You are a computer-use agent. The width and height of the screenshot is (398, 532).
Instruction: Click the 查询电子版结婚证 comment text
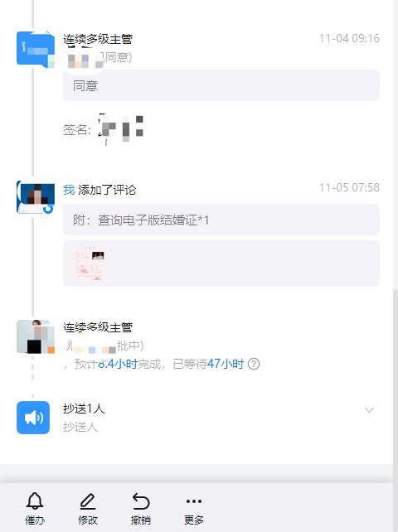148,220
